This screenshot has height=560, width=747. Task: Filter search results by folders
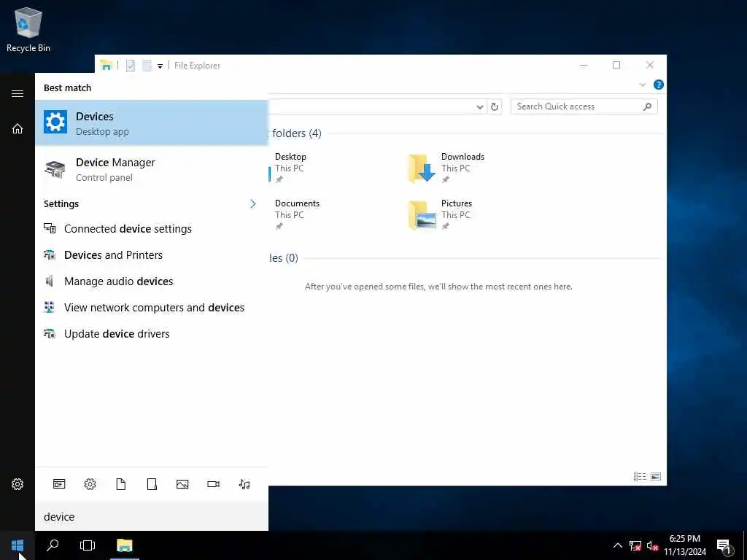coord(152,484)
